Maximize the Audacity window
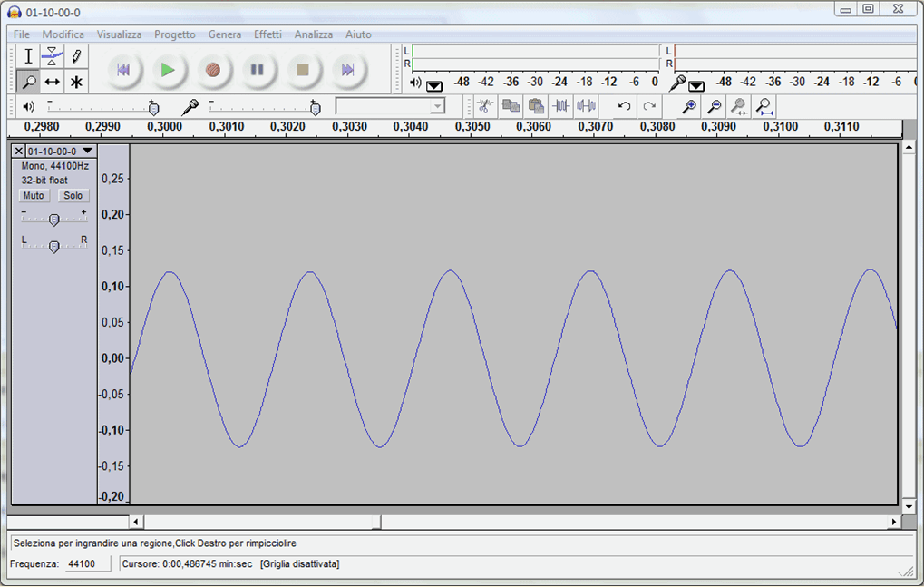Image resolution: width=924 pixels, height=587 pixels. pos(868,9)
